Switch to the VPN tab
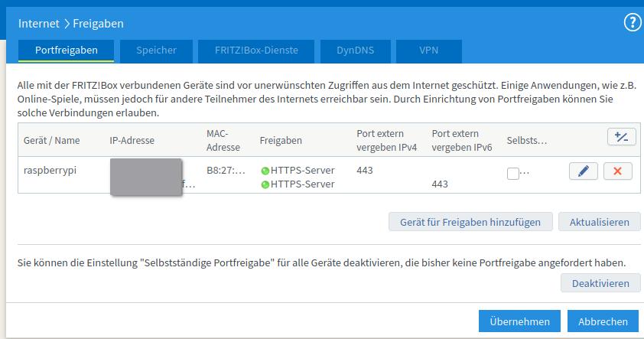Viewport: 644px width, 339px height. point(429,51)
